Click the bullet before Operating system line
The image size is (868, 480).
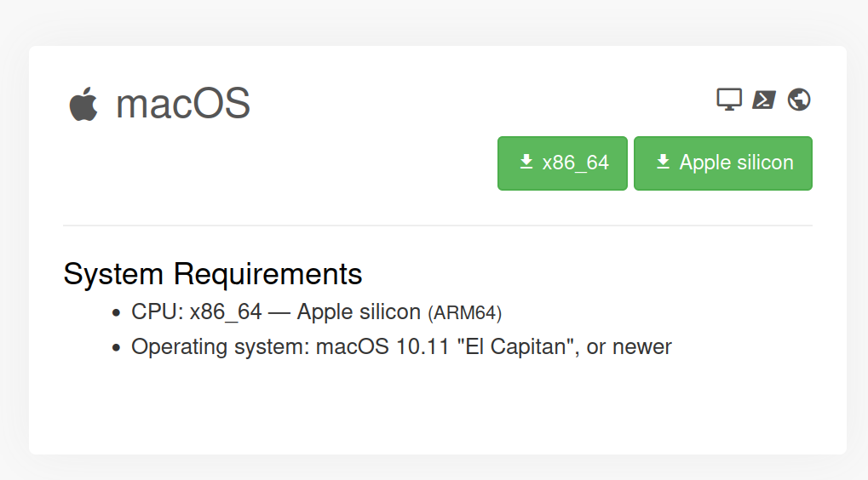coord(116,348)
